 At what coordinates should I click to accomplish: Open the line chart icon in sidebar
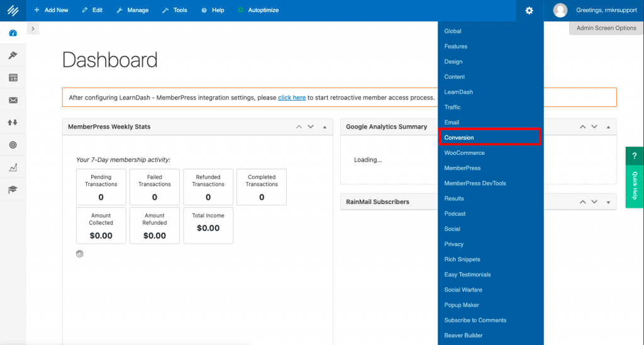click(x=13, y=167)
